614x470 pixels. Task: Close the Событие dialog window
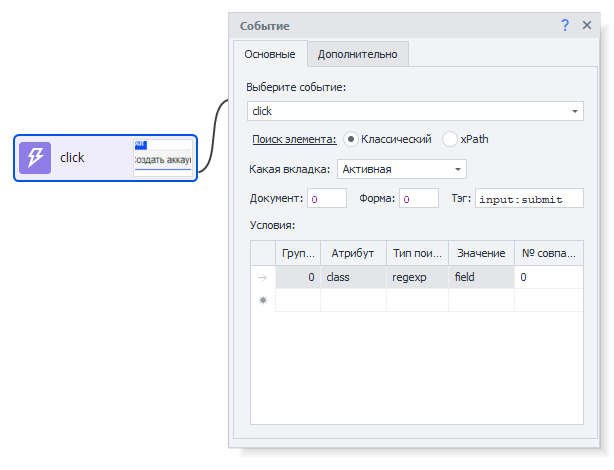[587, 25]
